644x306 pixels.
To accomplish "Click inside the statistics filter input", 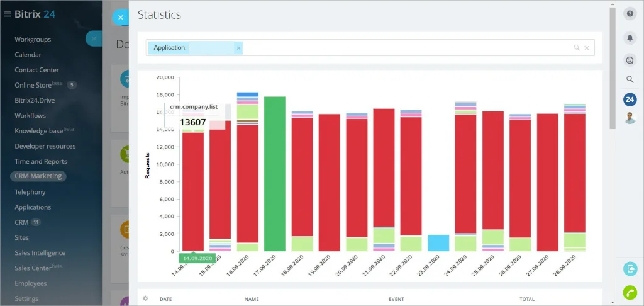I will tap(407, 48).
